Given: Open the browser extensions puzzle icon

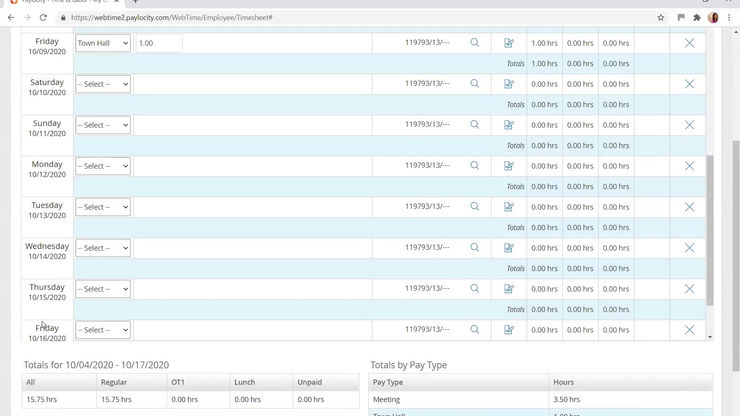Looking at the screenshot, I should (697, 17).
